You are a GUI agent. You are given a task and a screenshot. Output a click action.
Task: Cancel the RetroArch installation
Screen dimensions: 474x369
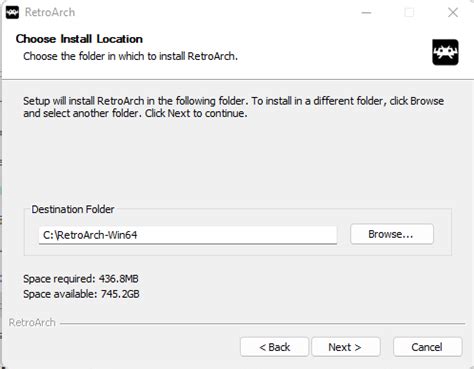[427, 347]
